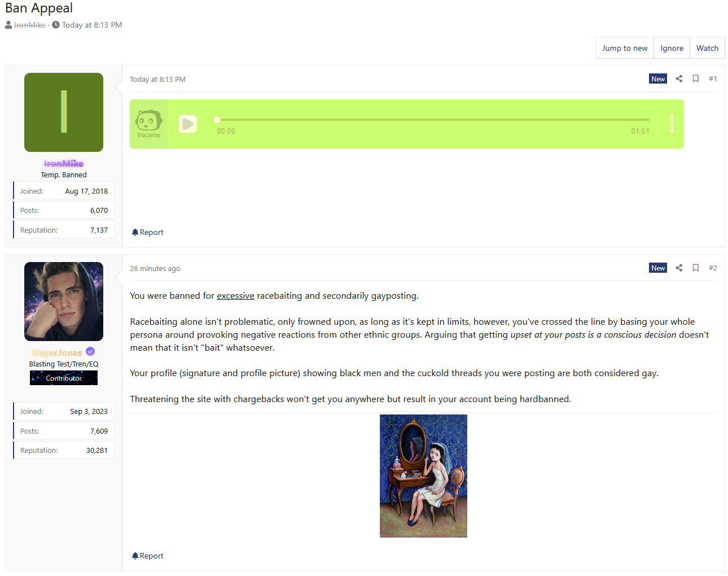
Task: Bookmark post #2
Action: coord(696,268)
